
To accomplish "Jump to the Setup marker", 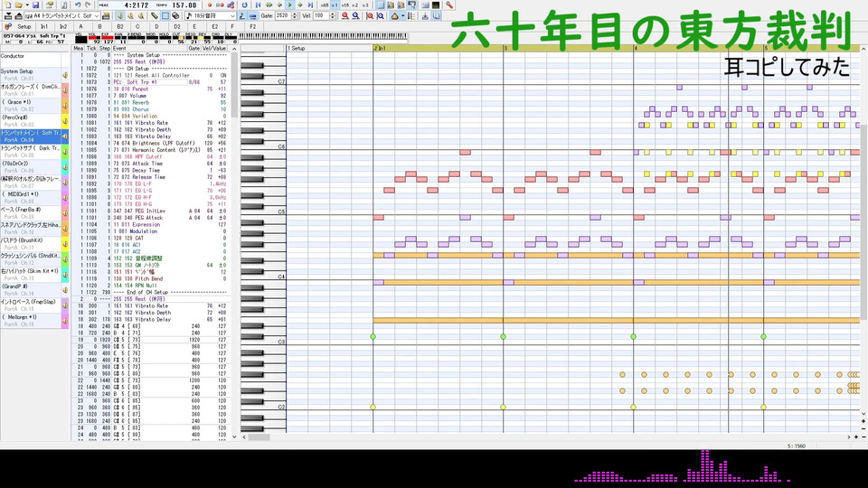I will click(24, 26).
